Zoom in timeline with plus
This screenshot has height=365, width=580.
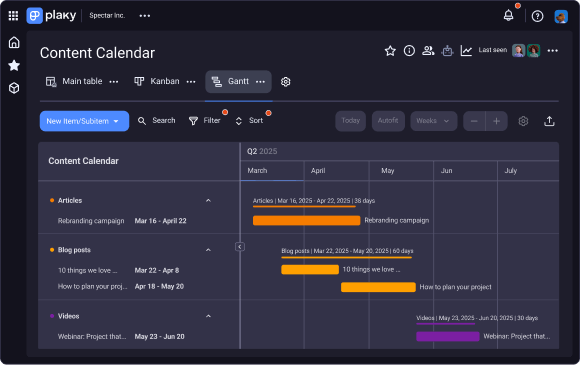pos(496,121)
